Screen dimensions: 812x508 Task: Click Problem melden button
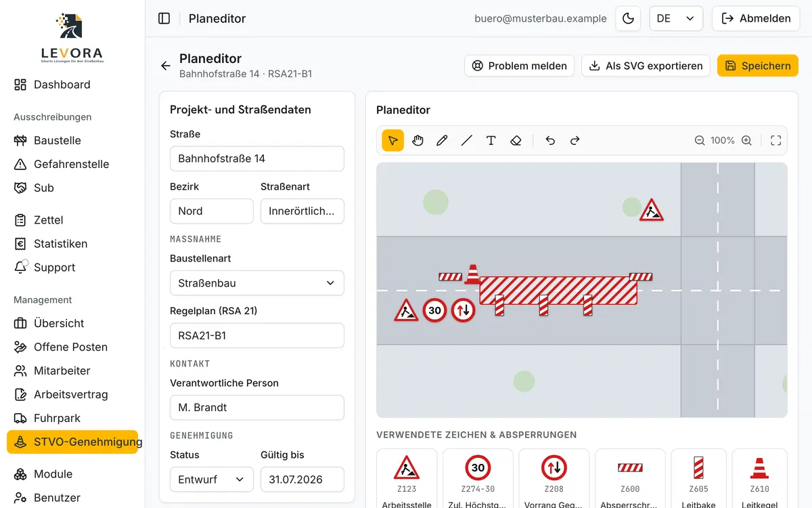[x=519, y=66]
